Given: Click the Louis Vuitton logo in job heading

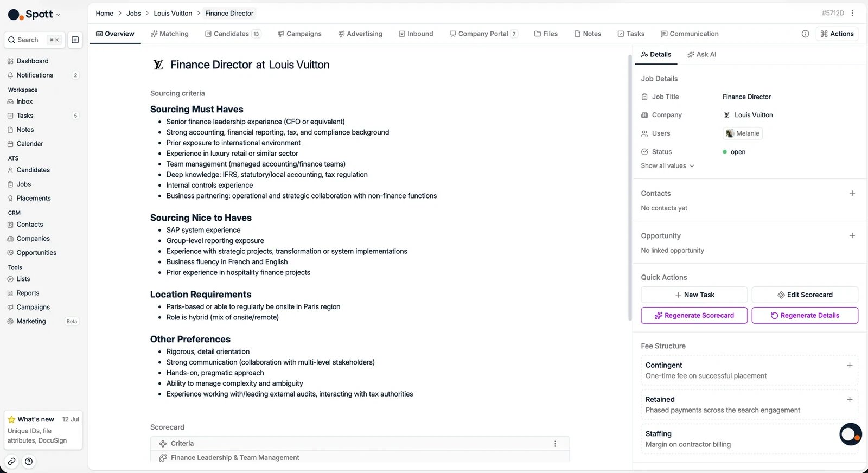Looking at the screenshot, I should point(158,65).
